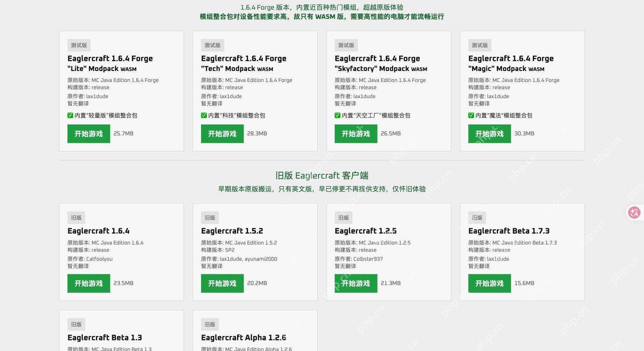This screenshot has height=351, width=644.
Task: Click green checkmark beside 内置"魔法"模组整合包
Action: point(471,115)
